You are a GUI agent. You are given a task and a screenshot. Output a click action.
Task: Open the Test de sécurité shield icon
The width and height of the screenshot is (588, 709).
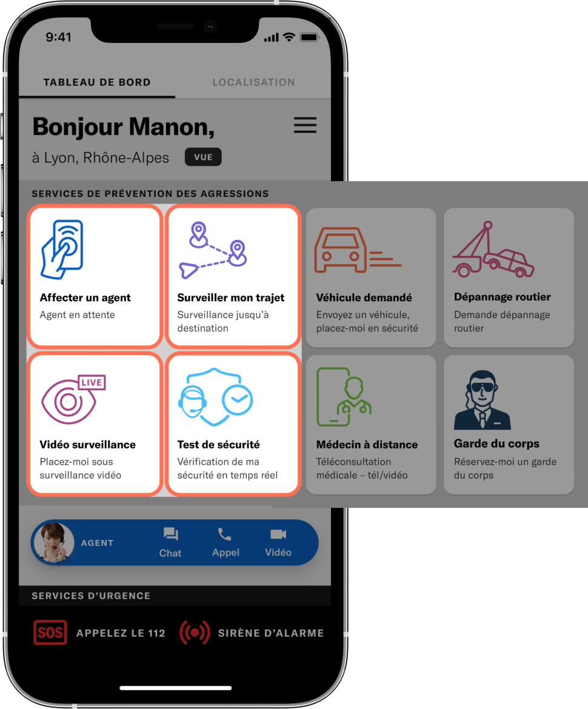[x=215, y=397]
